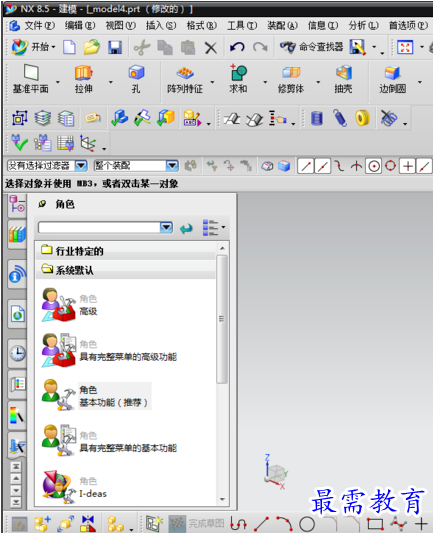The width and height of the screenshot is (433, 533).
Task: Select the 孔 hole tool
Action: click(x=136, y=80)
